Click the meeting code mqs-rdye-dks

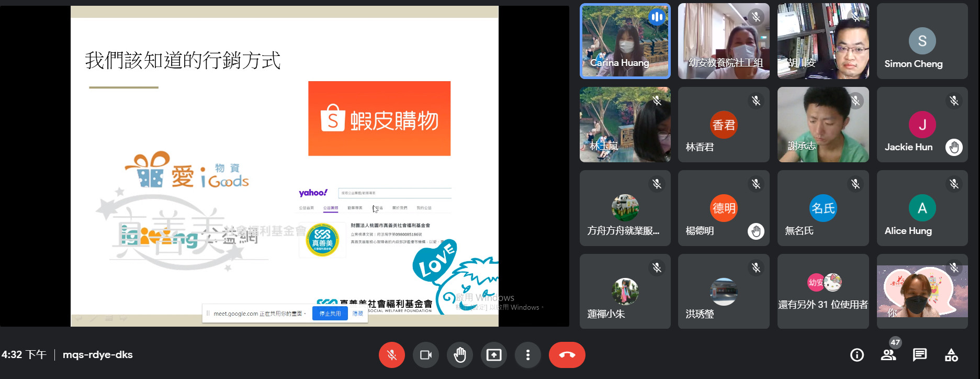tap(98, 355)
